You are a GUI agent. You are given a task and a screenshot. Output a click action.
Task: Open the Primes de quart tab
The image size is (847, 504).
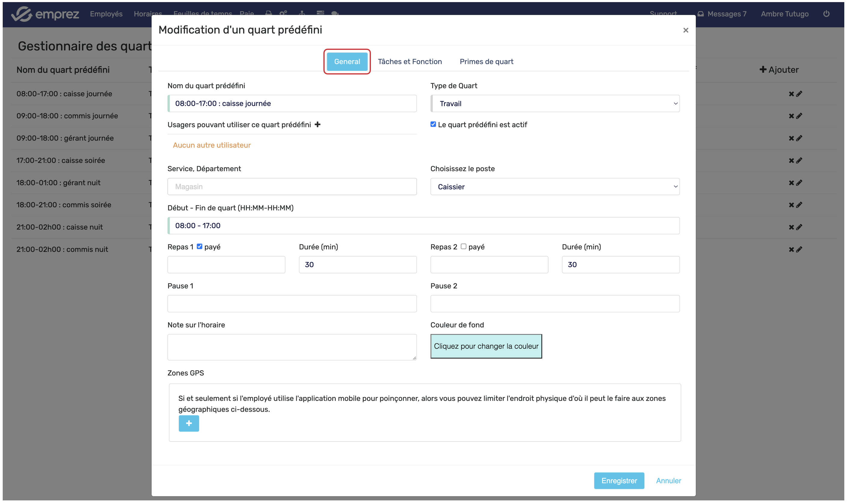click(486, 62)
